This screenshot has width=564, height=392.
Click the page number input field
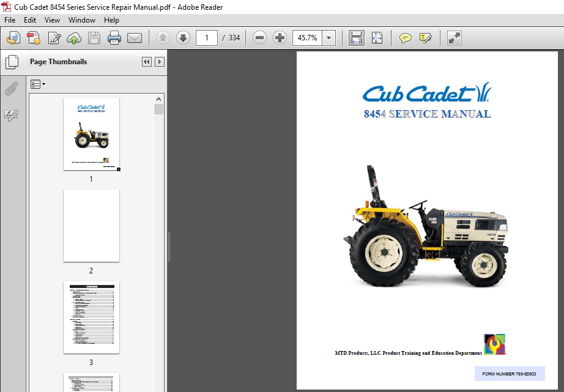click(207, 38)
